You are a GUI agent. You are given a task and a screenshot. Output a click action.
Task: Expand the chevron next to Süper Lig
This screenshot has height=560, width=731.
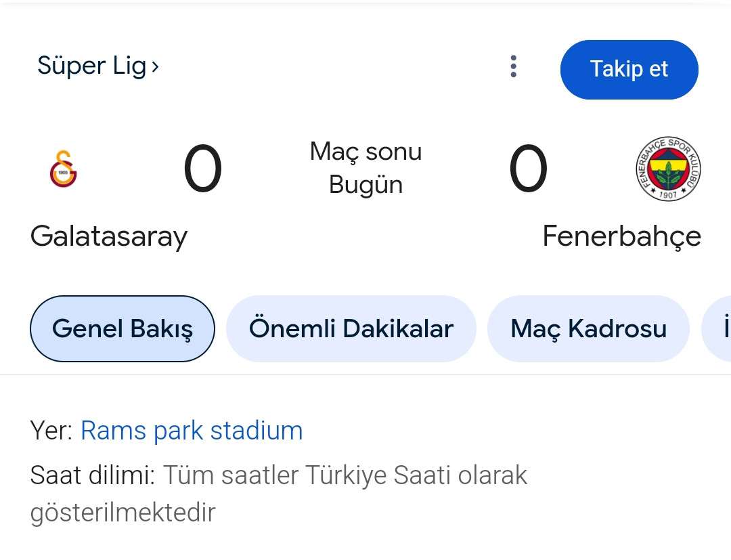[x=155, y=67]
